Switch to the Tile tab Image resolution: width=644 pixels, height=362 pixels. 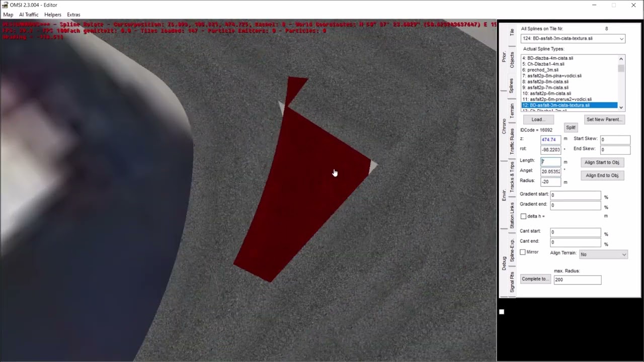click(x=512, y=32)
